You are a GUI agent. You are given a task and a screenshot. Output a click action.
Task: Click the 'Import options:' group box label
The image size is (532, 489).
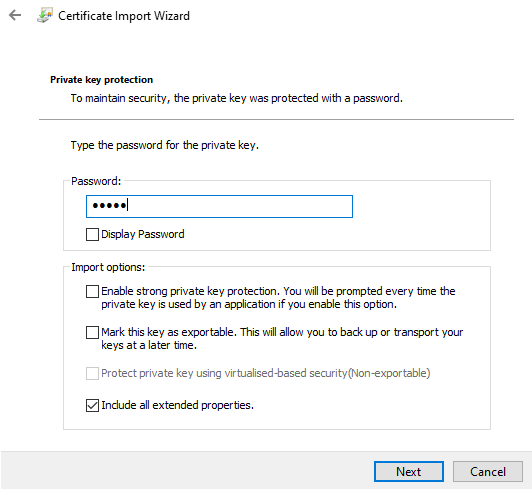tap(108, 267)
